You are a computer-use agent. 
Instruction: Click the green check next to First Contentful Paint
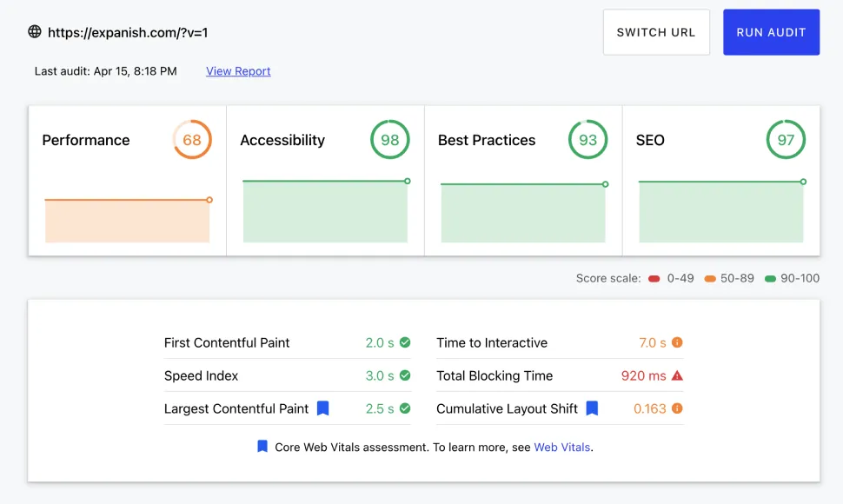[405, 342]
